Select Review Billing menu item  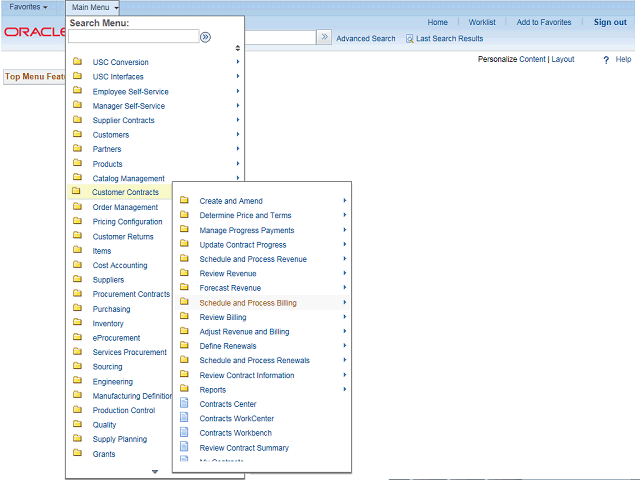(x=222, y=317)
